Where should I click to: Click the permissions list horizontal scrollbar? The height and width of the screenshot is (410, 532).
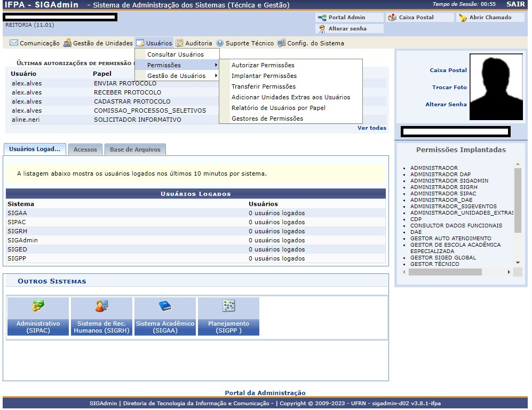coord(445,272)
